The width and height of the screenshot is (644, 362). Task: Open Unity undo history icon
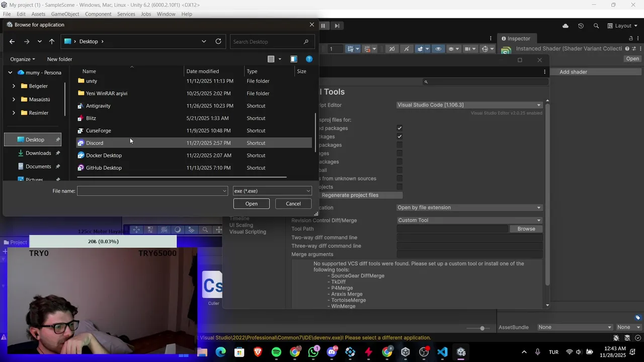[581, 26]
